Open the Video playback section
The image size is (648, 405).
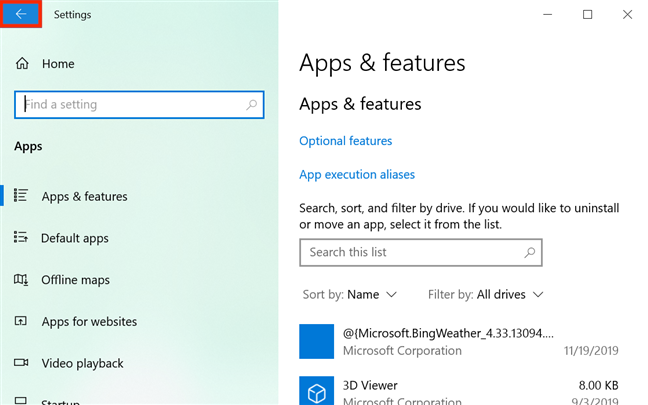82,364
